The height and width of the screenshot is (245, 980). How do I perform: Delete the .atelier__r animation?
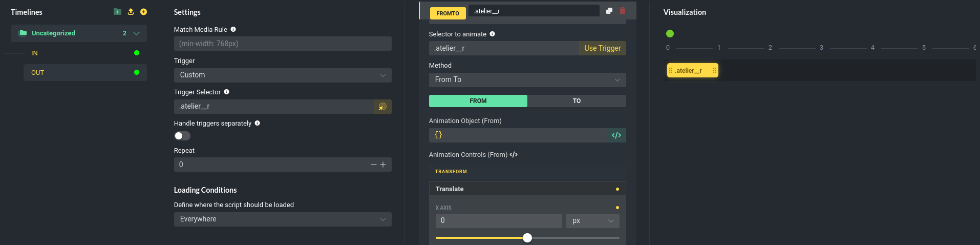click(623, 11)
